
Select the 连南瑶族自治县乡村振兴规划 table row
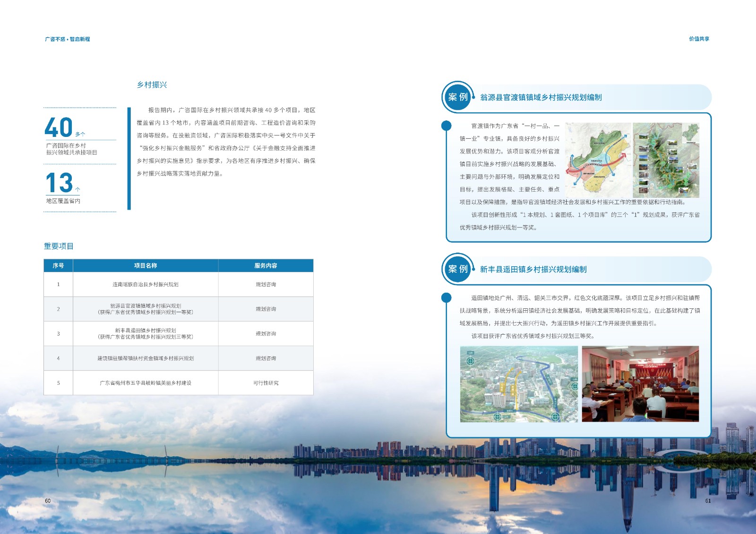[x=146, y=285]
